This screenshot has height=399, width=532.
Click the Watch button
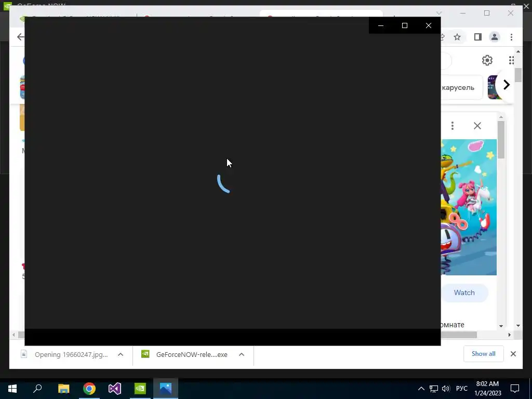(464, 292)
